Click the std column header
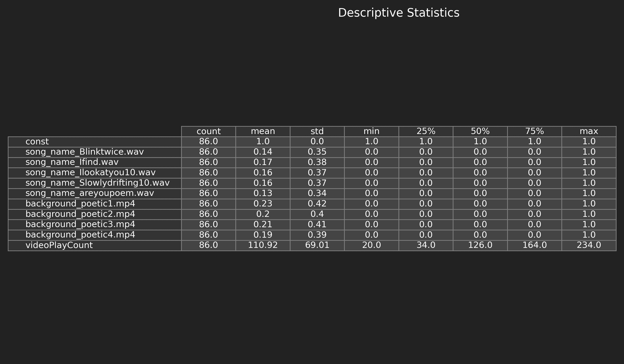This screenshot has height=364, width=624. [317, 131]
